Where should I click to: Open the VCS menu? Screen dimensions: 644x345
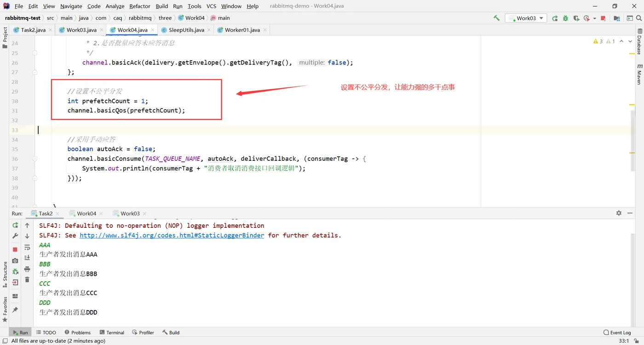tap(211, 6)
